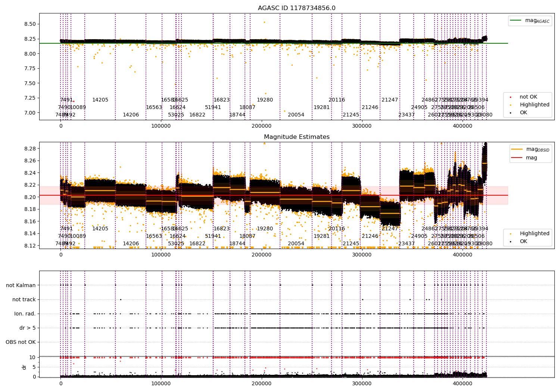The image size is (560, 392).
Task: Click the 8.24 y-axis tick label
Action: 29,173
